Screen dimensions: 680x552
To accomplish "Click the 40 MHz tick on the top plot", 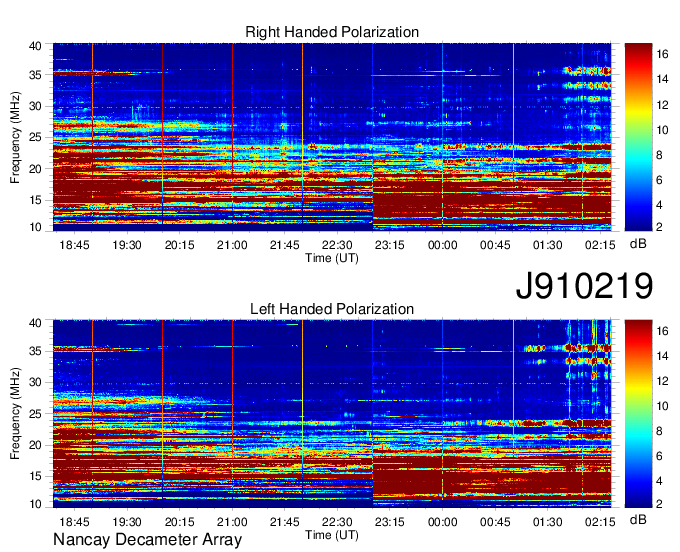I will pyautogui.click(x=35, y=46).
